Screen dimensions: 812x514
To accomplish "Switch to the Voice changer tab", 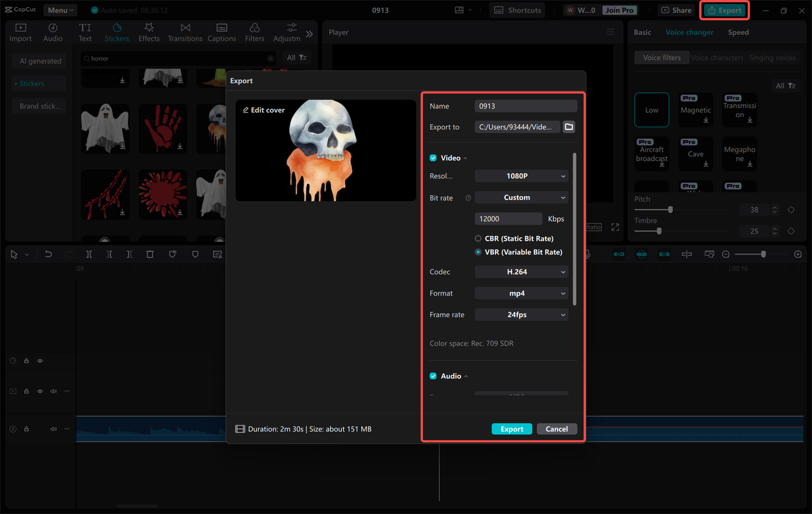I will [x=690, y=32].
